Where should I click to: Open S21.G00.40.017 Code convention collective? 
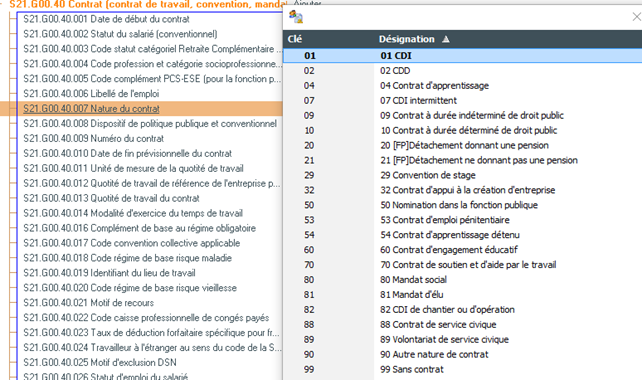point(131,243)
